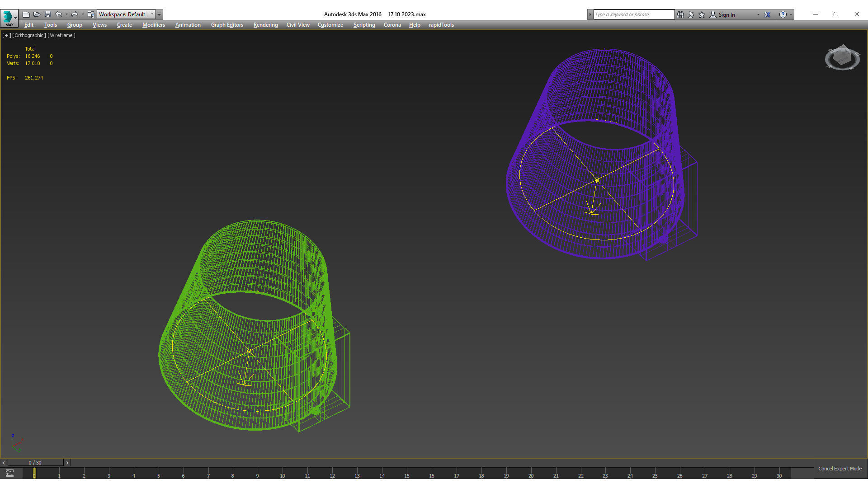Click the New Scene file icon
Viewport: 868px width, 488px height.
pyautogui.click(x=26, y=14)
